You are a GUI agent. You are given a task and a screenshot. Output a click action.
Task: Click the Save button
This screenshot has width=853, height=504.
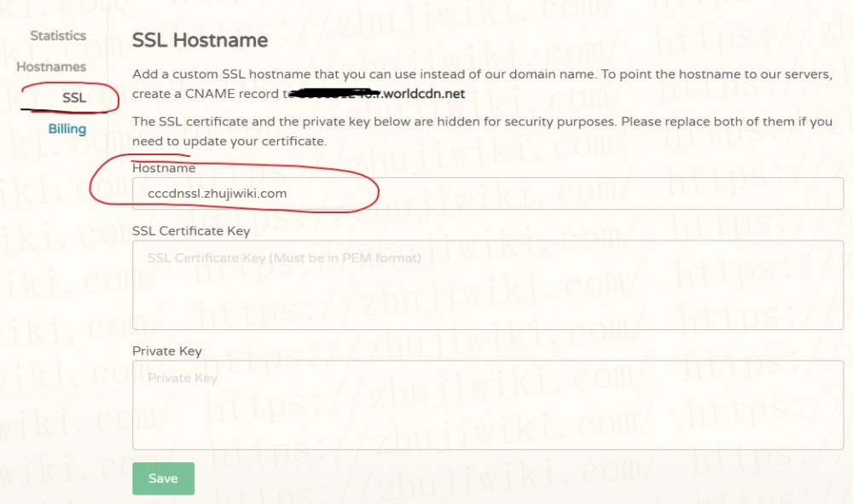tap(163, 478)
